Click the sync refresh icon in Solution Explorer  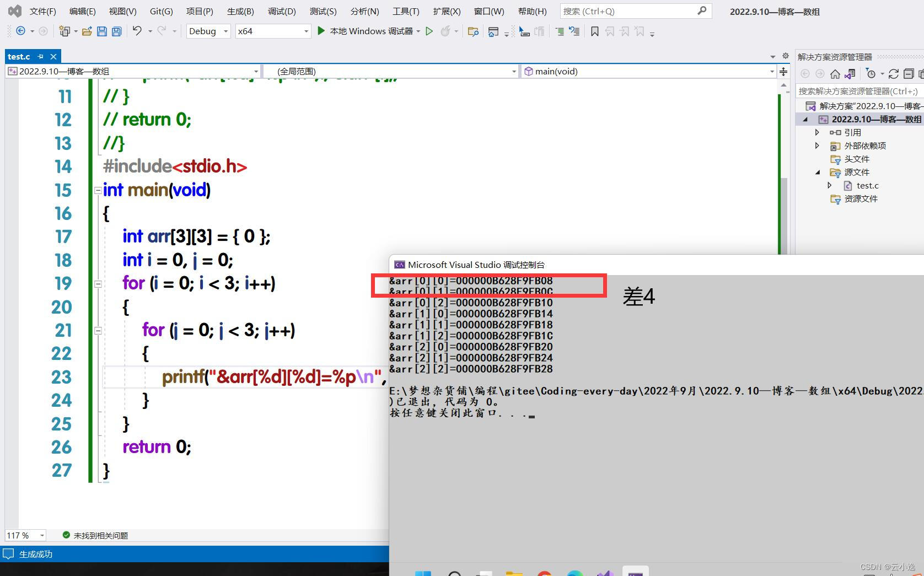pos(894,74)
